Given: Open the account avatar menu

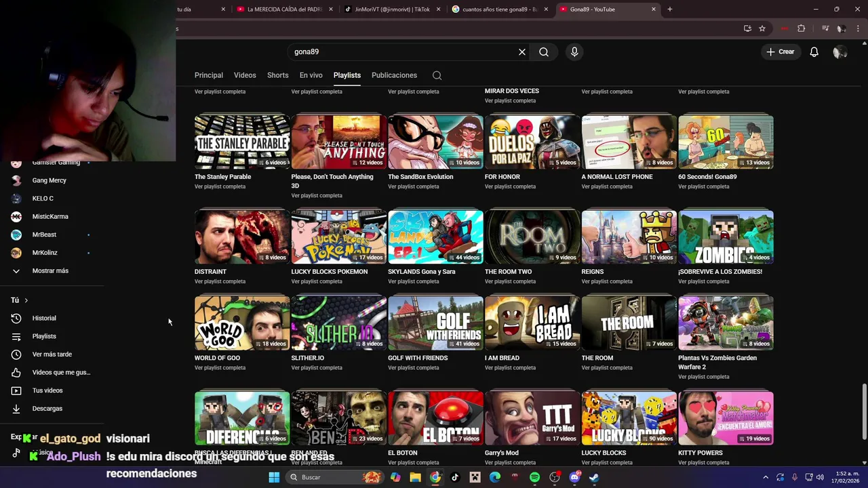Looking at the screenshot, I should tap(840, 52).
